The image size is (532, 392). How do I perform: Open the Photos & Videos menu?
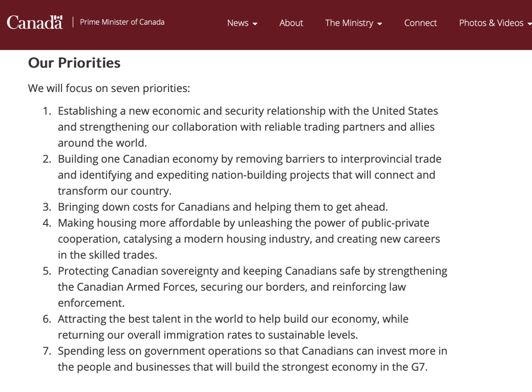pyautogui.click(x=491, y=23)
